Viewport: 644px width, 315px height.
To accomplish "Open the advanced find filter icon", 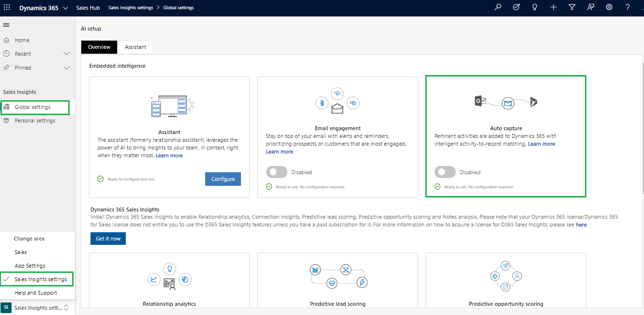I will [x=572, y=7].
